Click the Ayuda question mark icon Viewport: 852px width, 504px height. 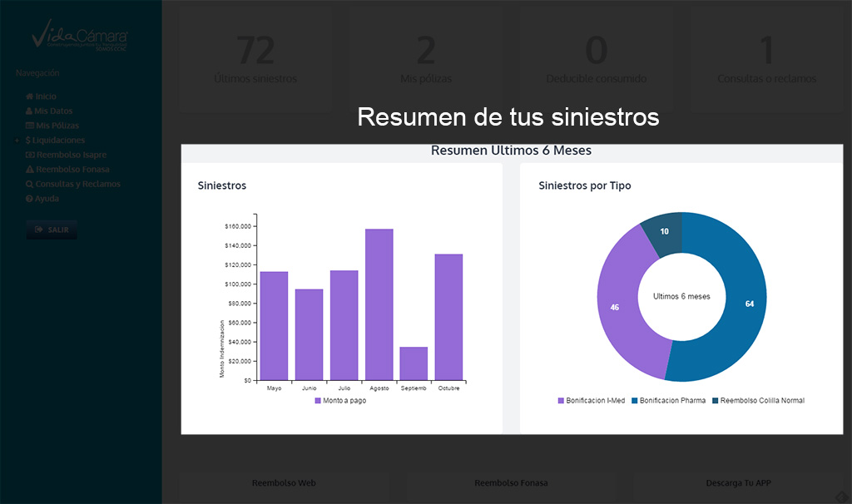coord(30,199)
